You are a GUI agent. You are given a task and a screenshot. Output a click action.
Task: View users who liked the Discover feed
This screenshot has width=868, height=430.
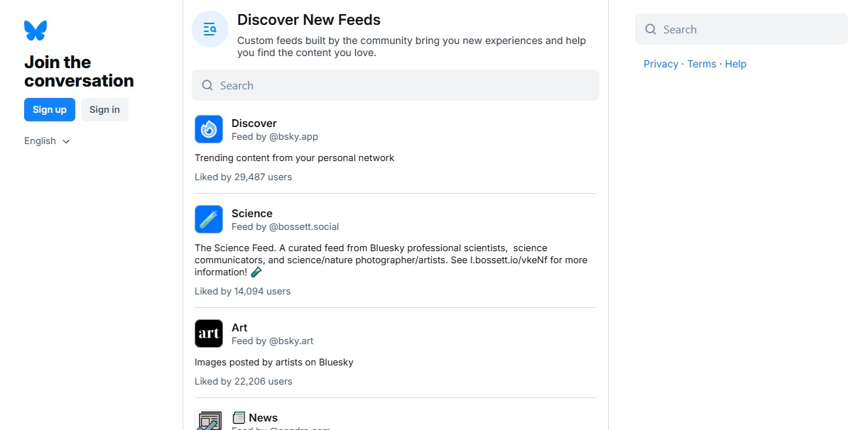click(x=243, y=177)
